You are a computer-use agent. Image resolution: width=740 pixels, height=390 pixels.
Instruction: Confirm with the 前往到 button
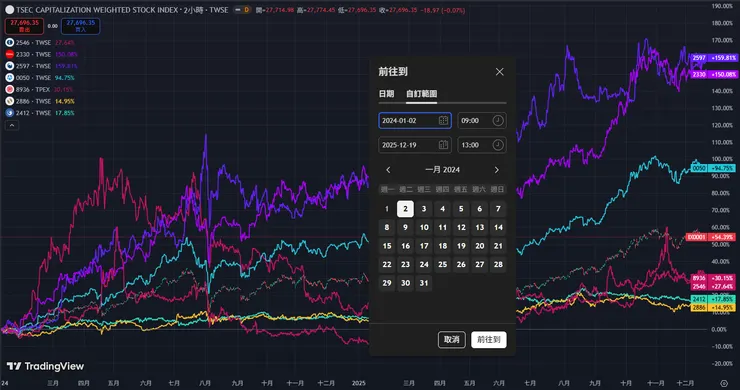coord(489,339)
